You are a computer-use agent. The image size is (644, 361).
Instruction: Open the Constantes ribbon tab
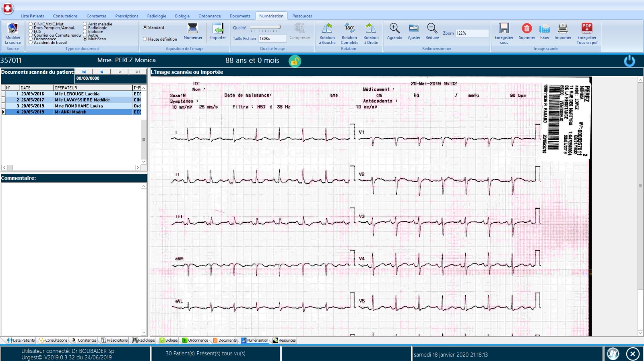click(97, 16)
